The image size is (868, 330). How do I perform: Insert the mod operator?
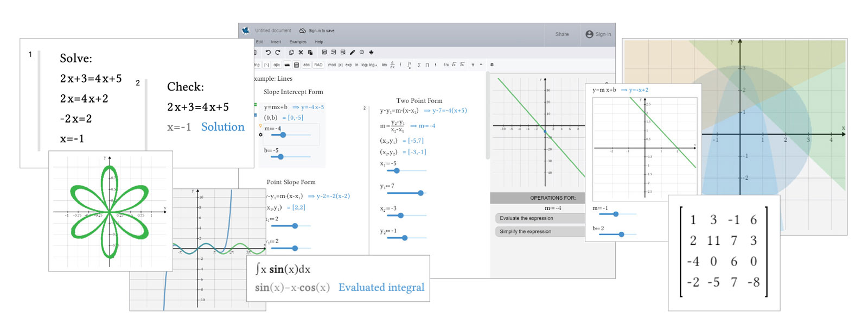(x=332, y=65)
